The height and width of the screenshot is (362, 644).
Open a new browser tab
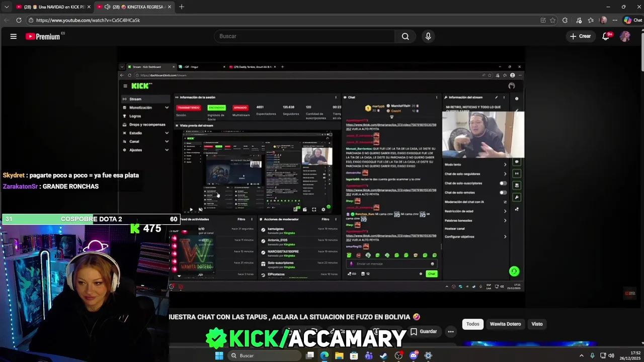point(181,7)
